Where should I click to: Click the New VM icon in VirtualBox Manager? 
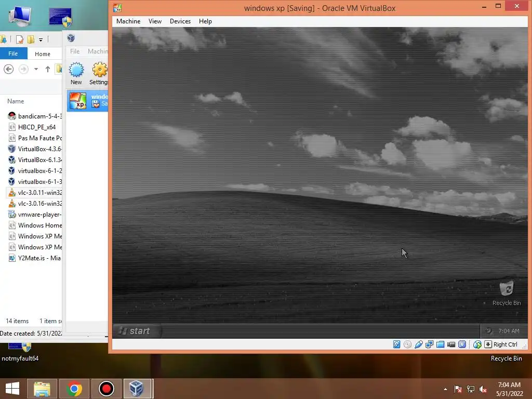click(76, 73)
